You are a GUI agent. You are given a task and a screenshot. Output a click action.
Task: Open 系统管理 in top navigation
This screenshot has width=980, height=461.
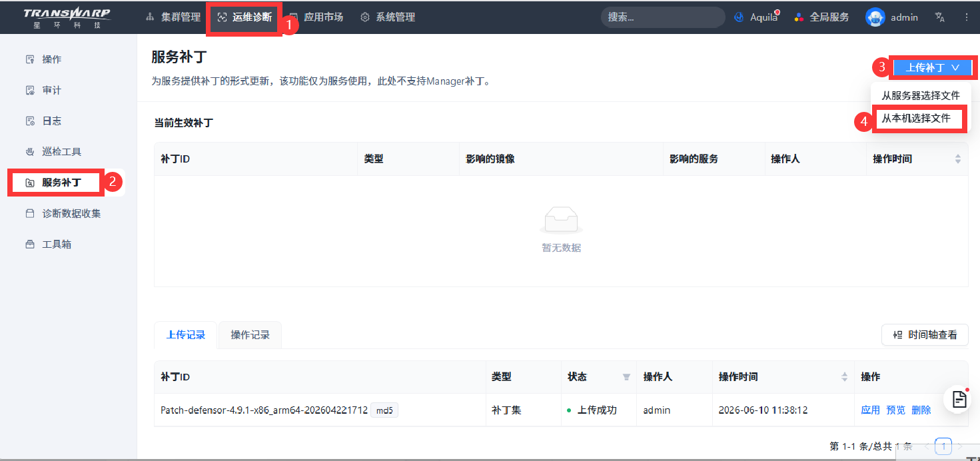click(x=388, y=17)
